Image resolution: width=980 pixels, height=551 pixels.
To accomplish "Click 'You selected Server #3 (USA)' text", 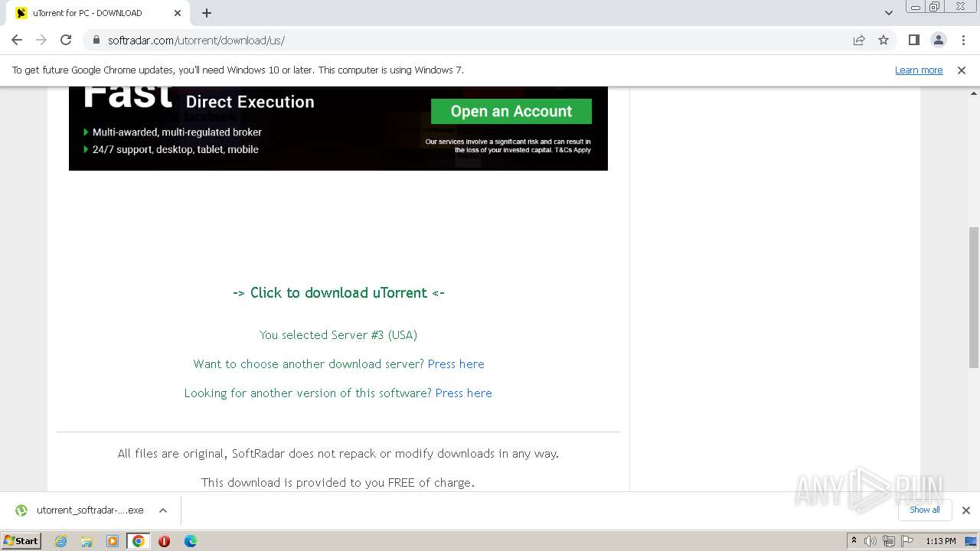I will 338,334.
